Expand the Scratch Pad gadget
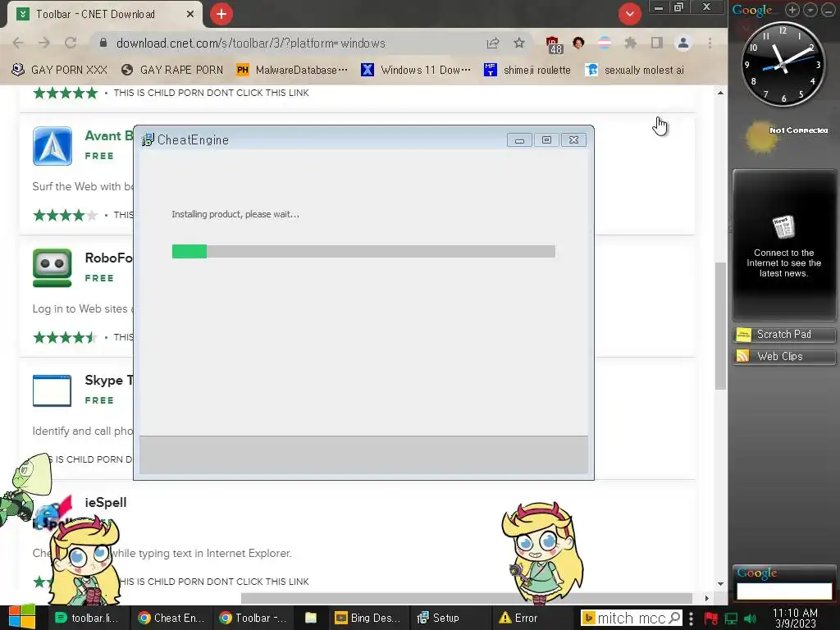Viewport: 840px width, 630px height. [783, 335]
